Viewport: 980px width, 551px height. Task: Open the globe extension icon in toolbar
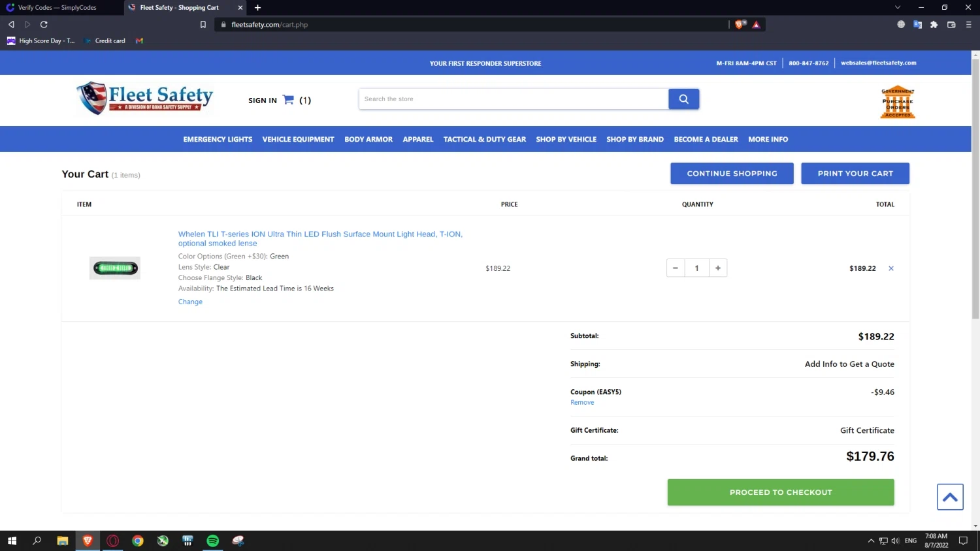[x=901, y=25]
